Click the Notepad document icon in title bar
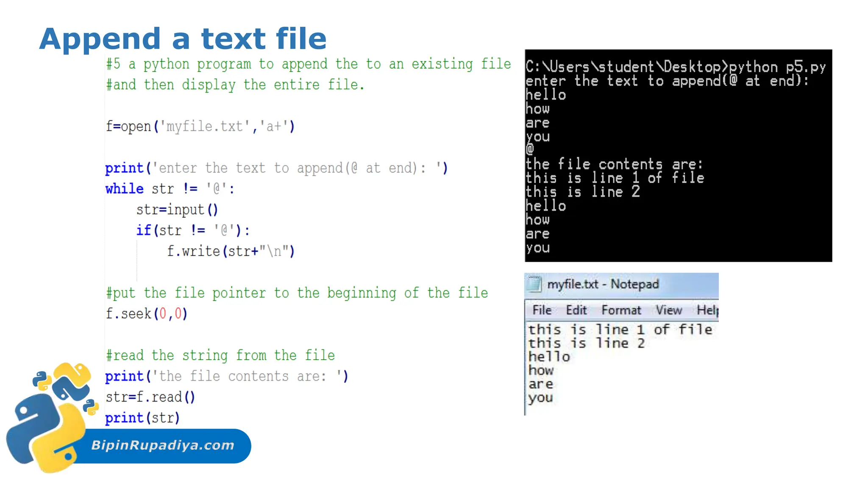The image size is (868, 488). pyautogui.click(x=534, y=284)
